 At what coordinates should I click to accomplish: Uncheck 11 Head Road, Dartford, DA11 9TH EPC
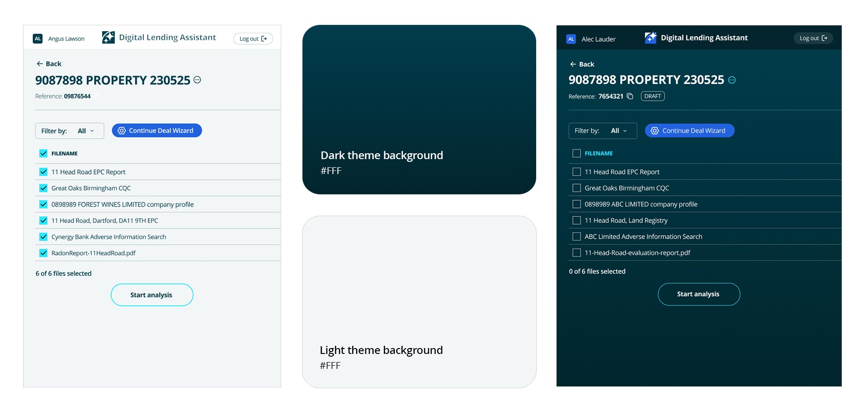[43, 221]
